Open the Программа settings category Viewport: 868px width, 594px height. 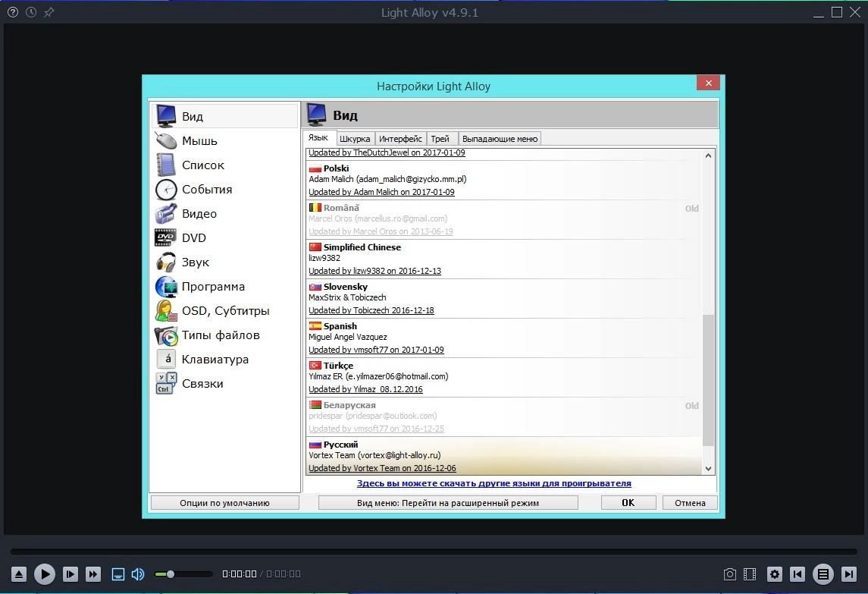[224, 287]
